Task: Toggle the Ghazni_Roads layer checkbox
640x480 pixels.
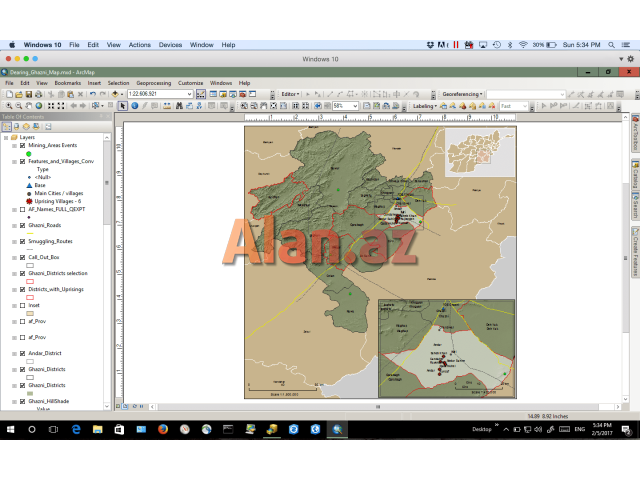Action: (22, 225)
